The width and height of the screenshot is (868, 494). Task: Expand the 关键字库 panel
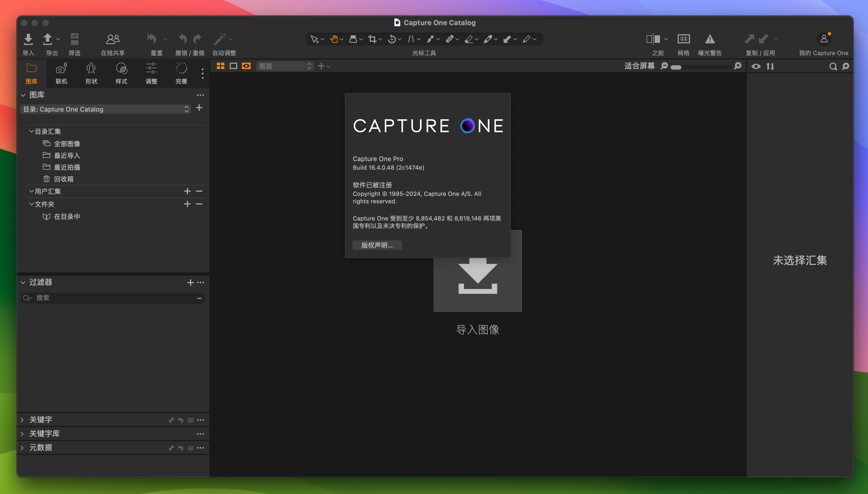pyautogui.click(x=22, y=434)
